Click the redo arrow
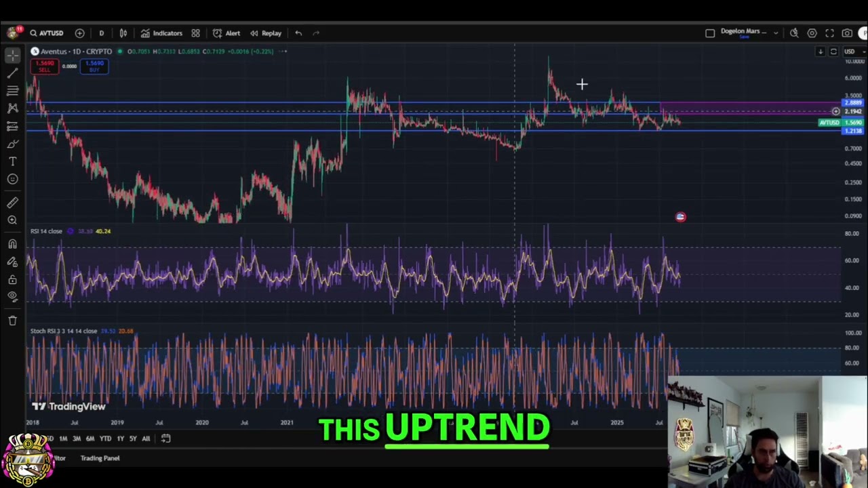 (x=316, y=33)
